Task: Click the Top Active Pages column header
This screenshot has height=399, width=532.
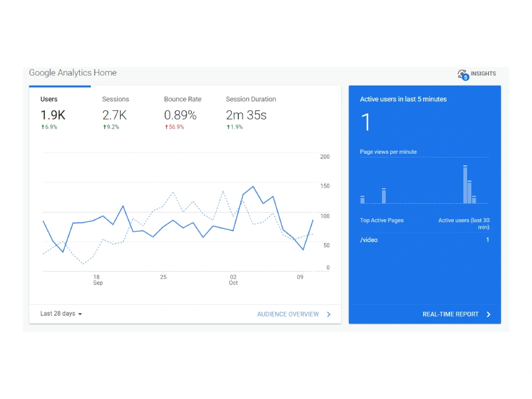Action: (381, 220)
